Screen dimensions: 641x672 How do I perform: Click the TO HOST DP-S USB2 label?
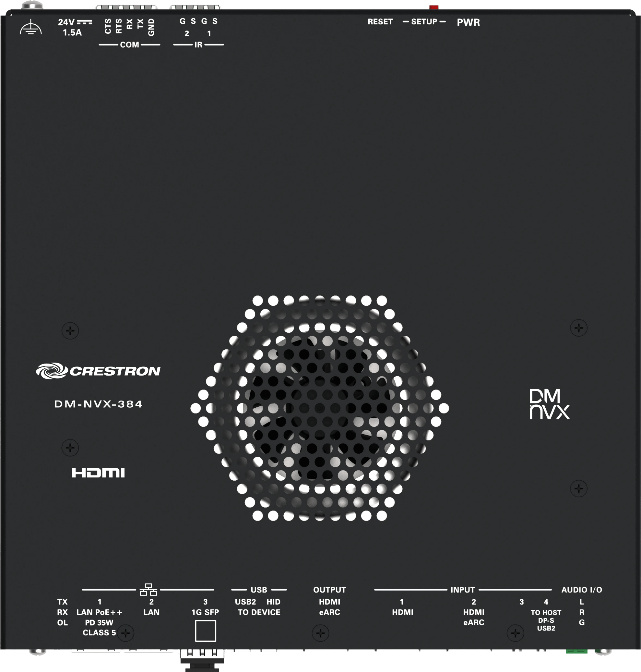pyautogui.click(x=546, y=620)
